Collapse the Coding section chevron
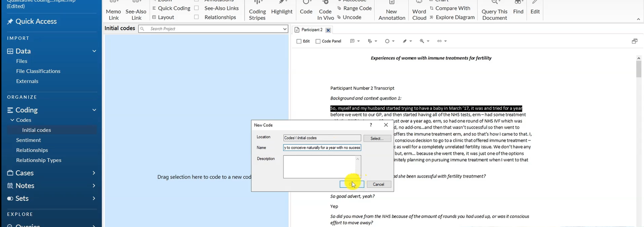This screenshot has width=644, height=227. 94,110
